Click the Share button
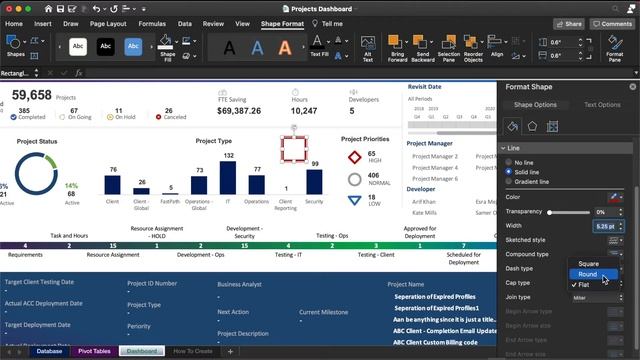 [569, 24]
